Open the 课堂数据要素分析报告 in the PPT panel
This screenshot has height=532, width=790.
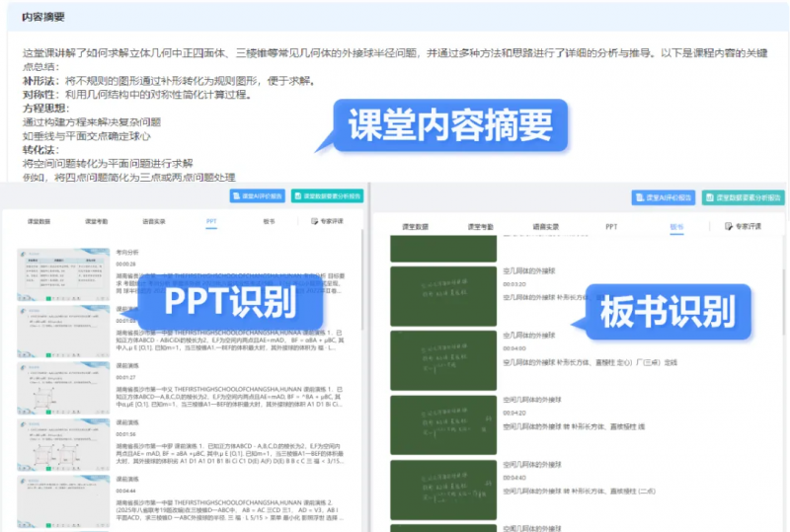(325, 195)
